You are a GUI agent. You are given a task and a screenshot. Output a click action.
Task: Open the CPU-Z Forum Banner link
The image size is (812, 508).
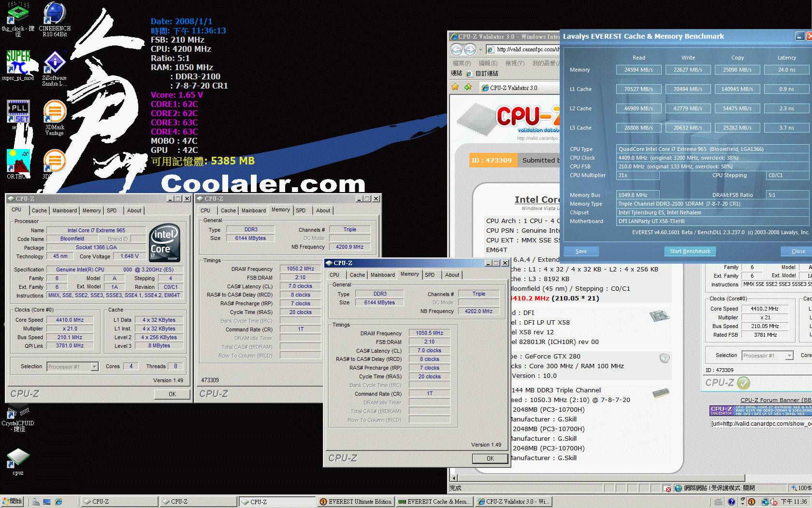[776, 400]
